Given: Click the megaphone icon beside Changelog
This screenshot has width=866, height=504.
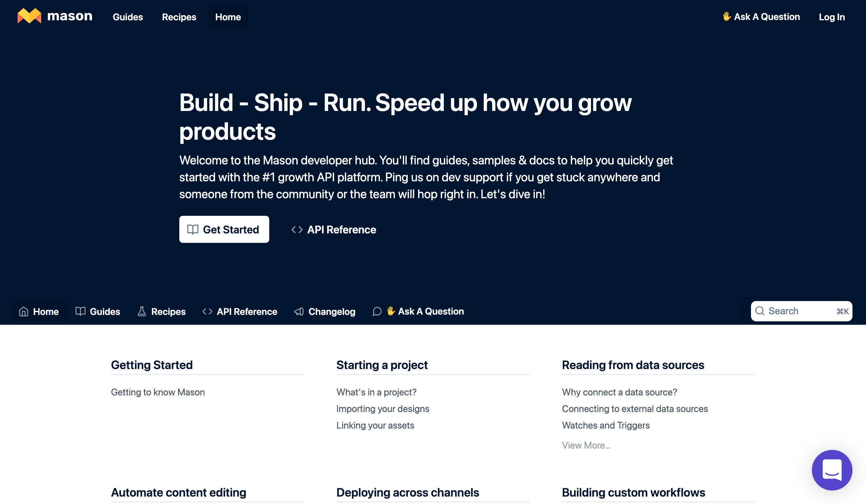Looking at the screenshot, I should click(x=299, y=311).
